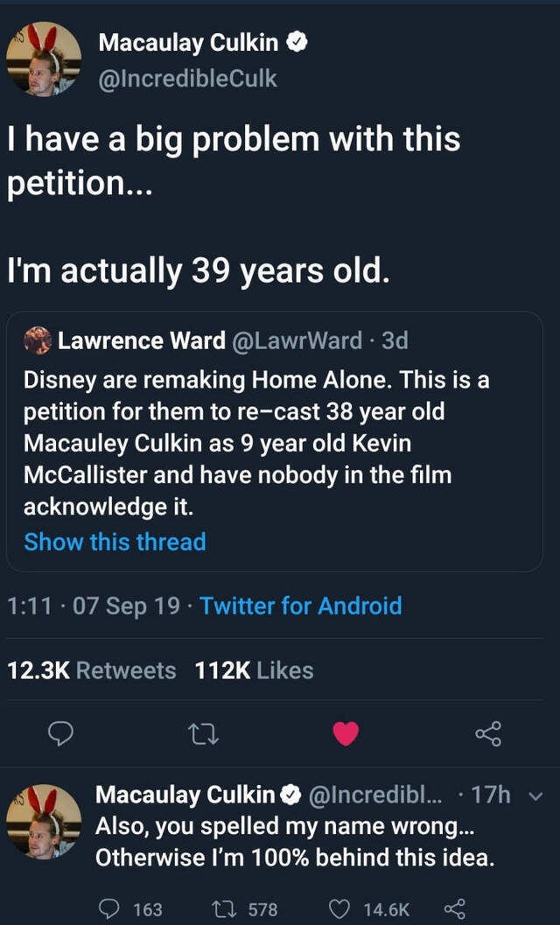Reply to the main tweet
The image size is (560, 925).
coord(59,733)
